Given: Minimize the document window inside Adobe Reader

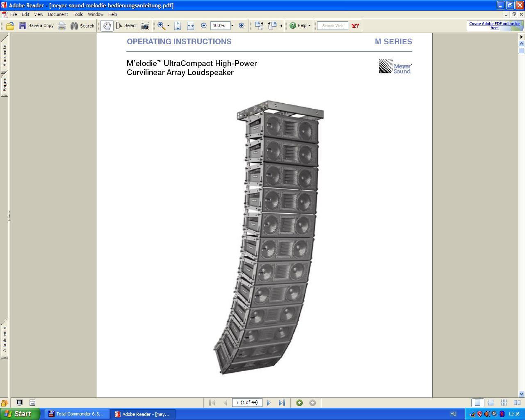Looking at the screenshot, I should 506,14.
